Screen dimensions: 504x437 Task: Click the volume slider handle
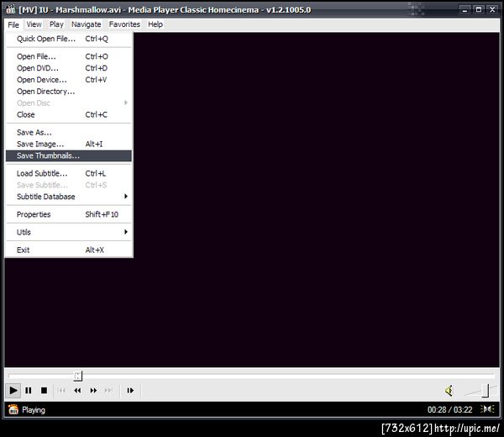click(486, 391)
